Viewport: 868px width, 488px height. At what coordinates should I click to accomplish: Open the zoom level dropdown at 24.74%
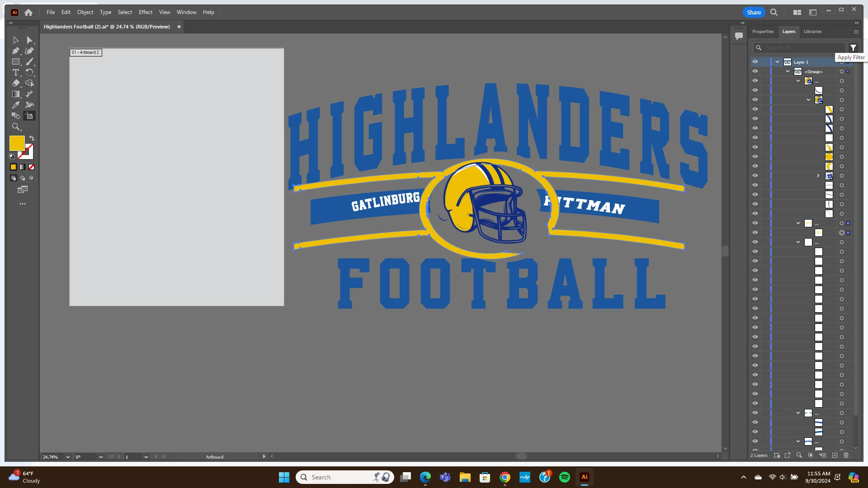(x=68, y=457)
